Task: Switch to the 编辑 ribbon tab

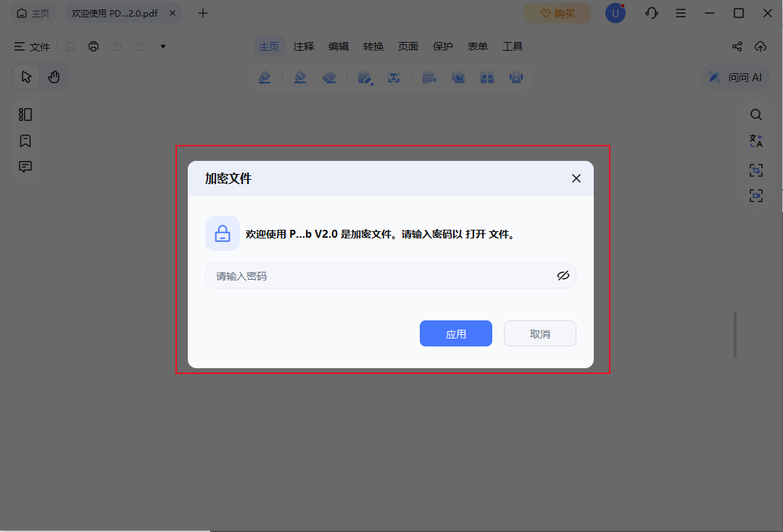Action: [x=339, y=46]
